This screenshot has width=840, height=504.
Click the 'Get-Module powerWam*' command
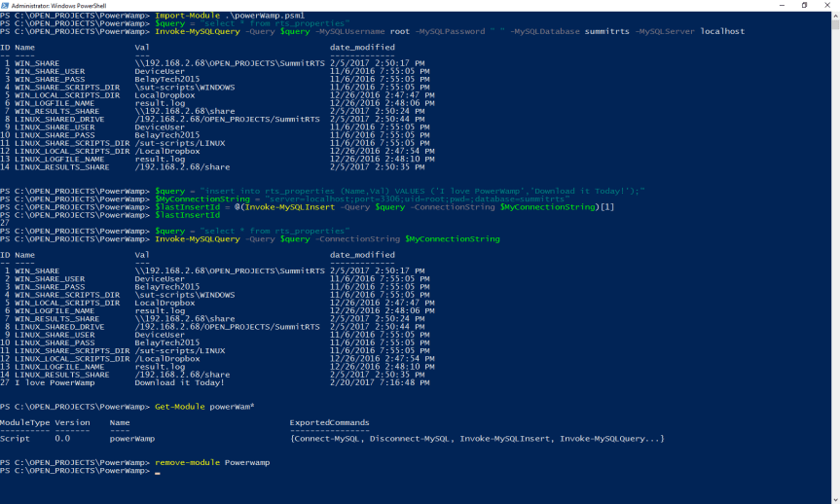point(204,405)
